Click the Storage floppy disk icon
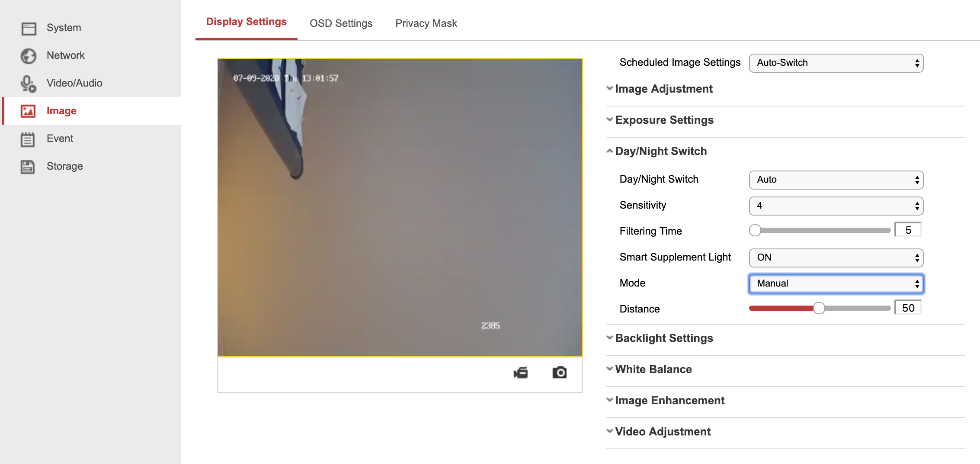The width and height of the screenshot is (980, 464). click(x=29, y=167)
